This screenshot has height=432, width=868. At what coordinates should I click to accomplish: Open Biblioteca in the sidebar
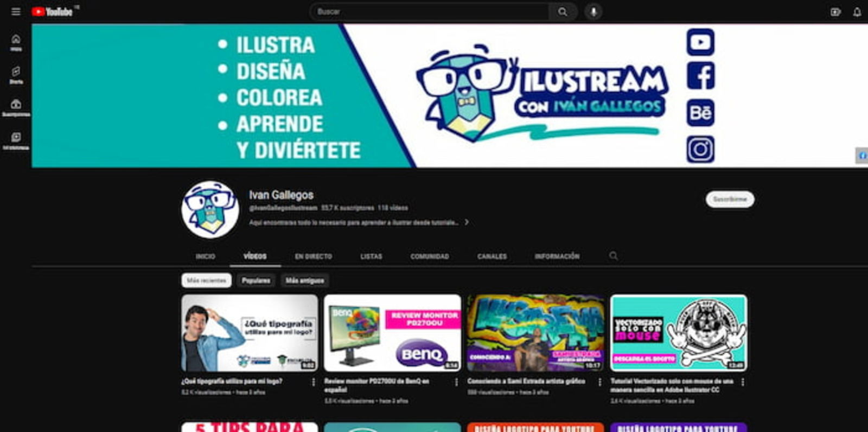[16, 141]
